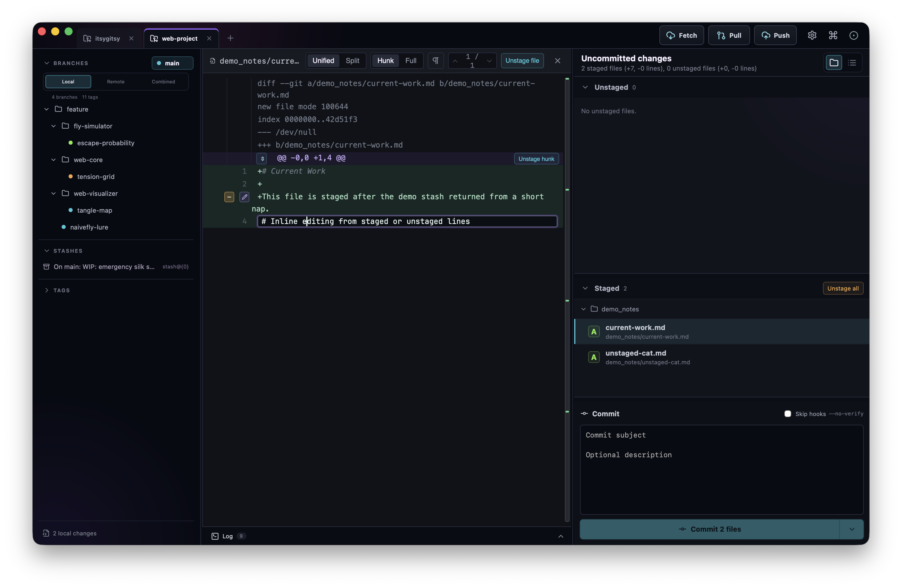Viewport: 902px width, 588px height.
Task: Click the Pull button
Action: coord(729,35)
